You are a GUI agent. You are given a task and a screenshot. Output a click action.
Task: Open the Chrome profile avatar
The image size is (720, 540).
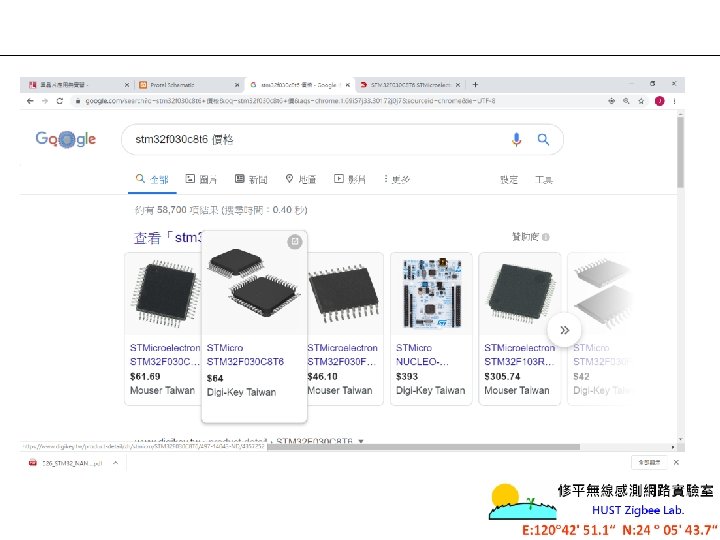click(659, 101)
